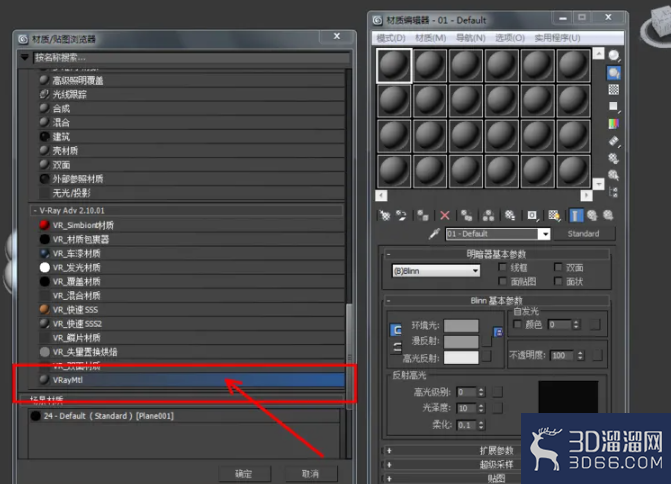The height and width of the screenshot is (484, 671).
Task: Click 漫反射 map button
Action: (487, 341)
